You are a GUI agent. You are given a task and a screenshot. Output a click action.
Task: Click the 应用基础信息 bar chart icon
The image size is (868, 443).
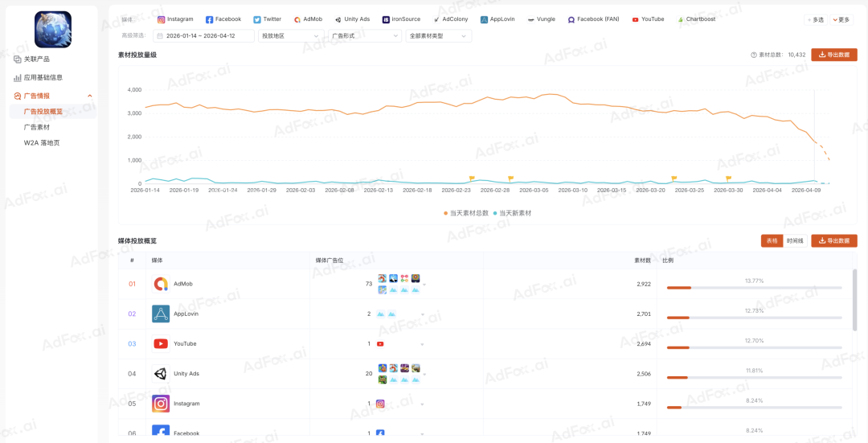[x=18, y=78]
